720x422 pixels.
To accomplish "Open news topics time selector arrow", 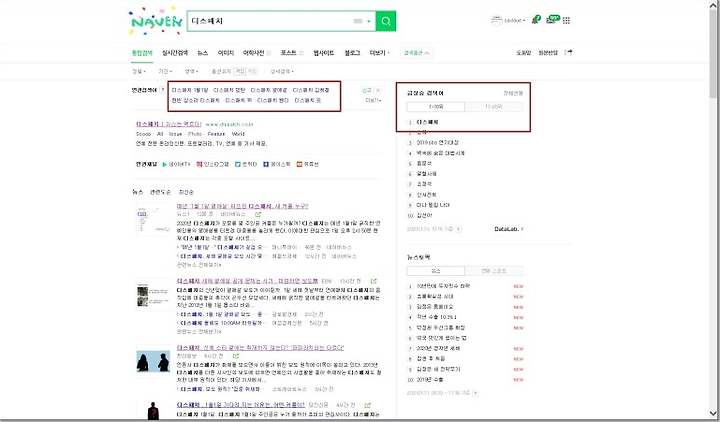I will point(476,393).
